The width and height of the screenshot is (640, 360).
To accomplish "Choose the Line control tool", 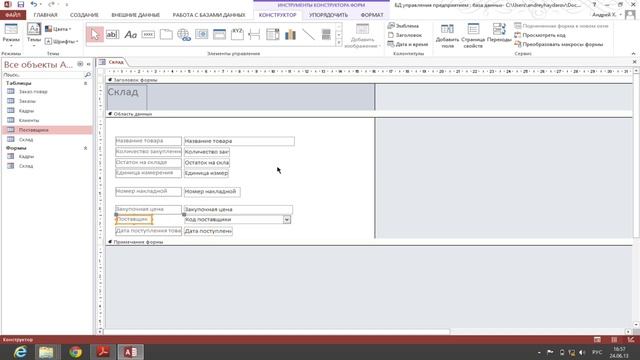I will [x=308, y=35].
